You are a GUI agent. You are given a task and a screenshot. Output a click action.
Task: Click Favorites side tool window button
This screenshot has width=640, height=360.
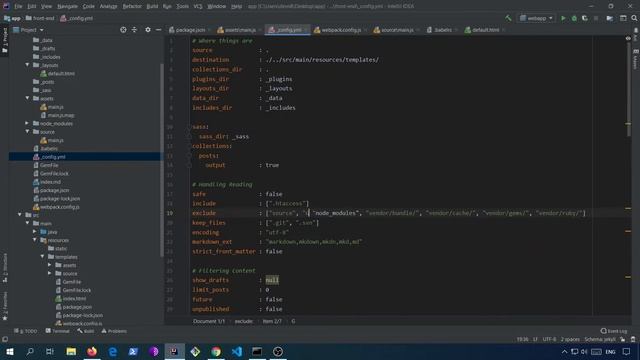point(5,306)
